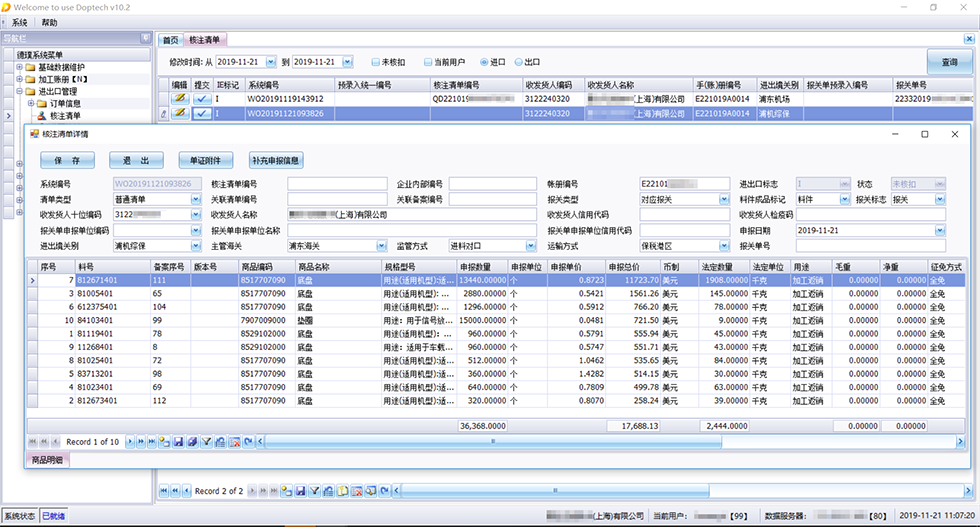Click the 退出 button
Viewport: 980px width, 527px height.
pos(136,161)
